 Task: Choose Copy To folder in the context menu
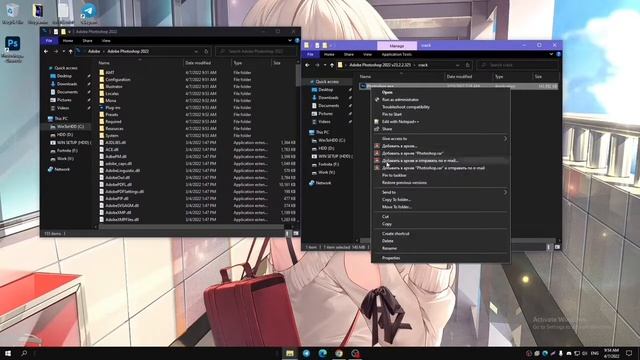[x=440, y=200]
